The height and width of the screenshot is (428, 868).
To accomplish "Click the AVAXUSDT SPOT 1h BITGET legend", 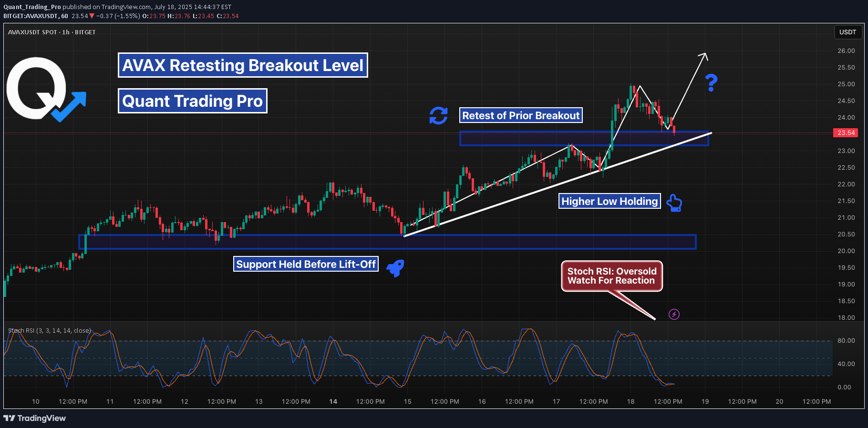I will tap(52, 32).
